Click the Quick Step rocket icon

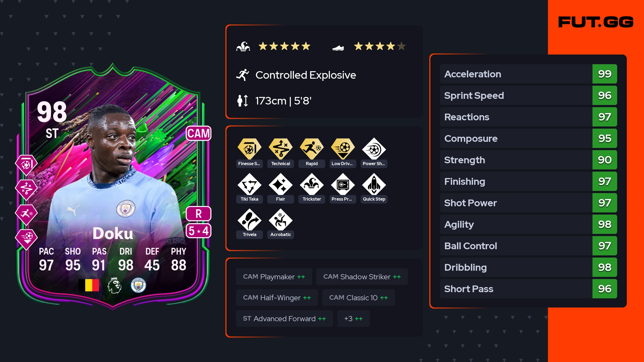[x=374, y=184]
